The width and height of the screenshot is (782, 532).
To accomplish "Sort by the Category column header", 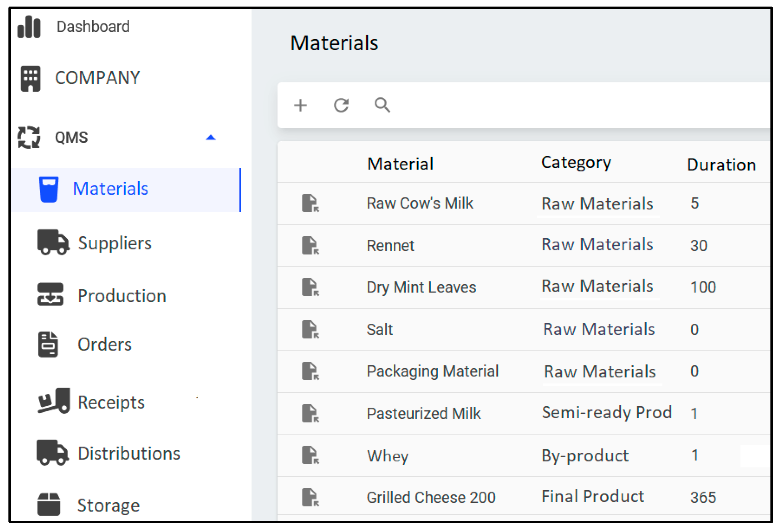I will tap(576, 163).
